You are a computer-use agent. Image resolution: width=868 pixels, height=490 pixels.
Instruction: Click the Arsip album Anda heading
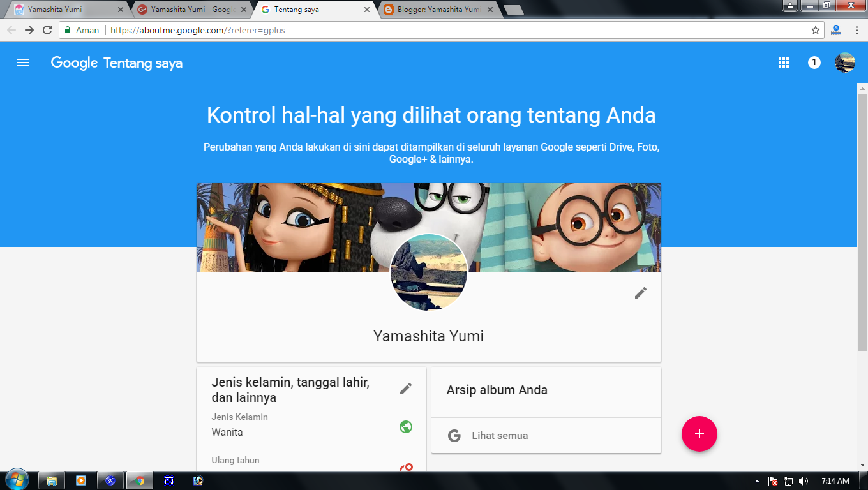[x=497, y=390]
